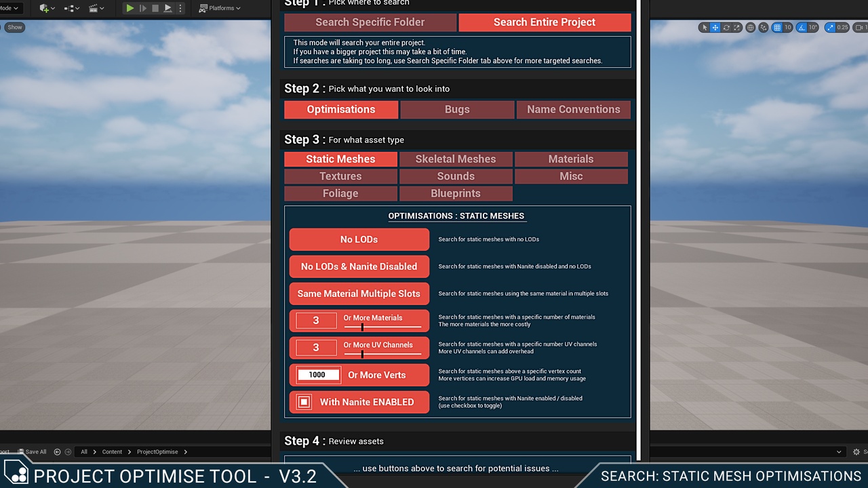The height and width of the screenshot is (488, 868).
Task: Click the UV channels count field showing 3
Action: click(316, 348)
